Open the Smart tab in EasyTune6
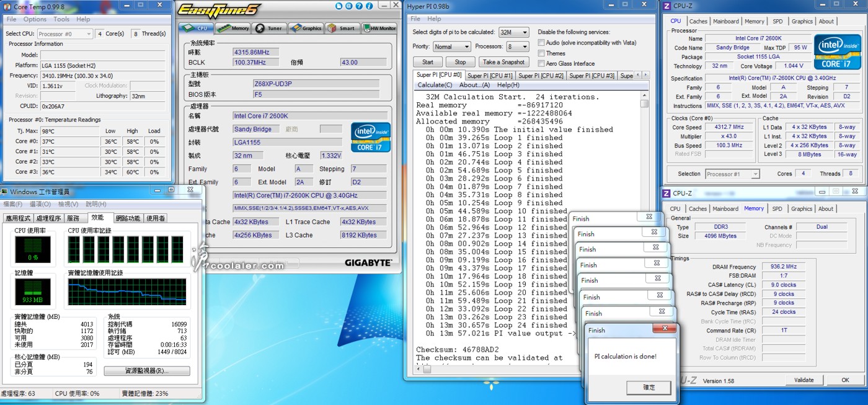The image size is (868, 405). click(342, 28)
